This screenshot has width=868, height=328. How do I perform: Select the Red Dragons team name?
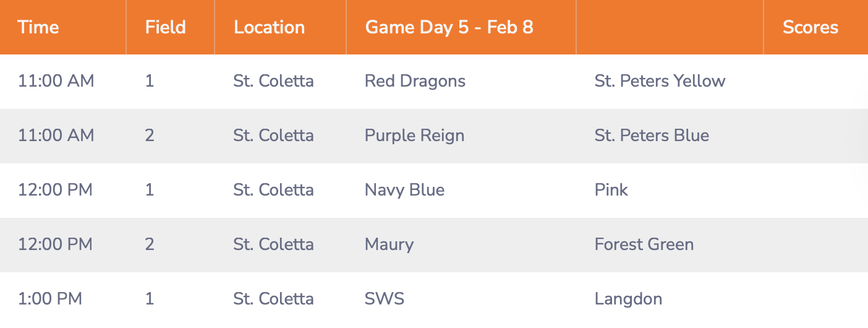click(415, 81)
